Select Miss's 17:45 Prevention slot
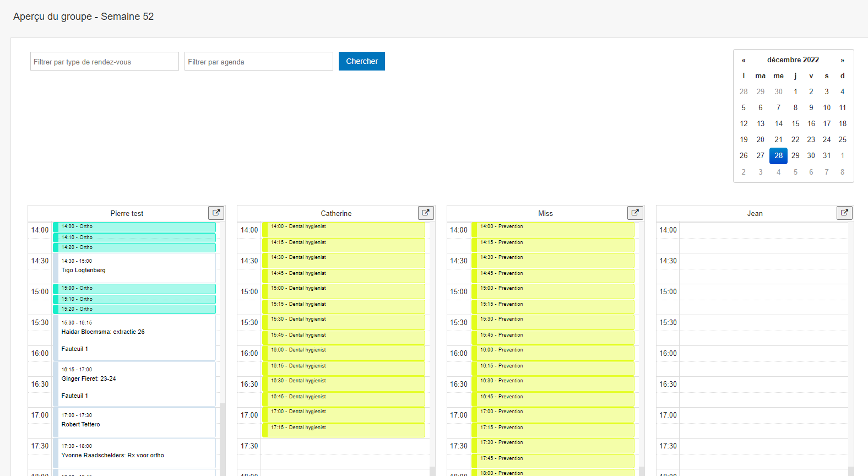This screenshot has height=476, width=868. (x=553, y=461)
